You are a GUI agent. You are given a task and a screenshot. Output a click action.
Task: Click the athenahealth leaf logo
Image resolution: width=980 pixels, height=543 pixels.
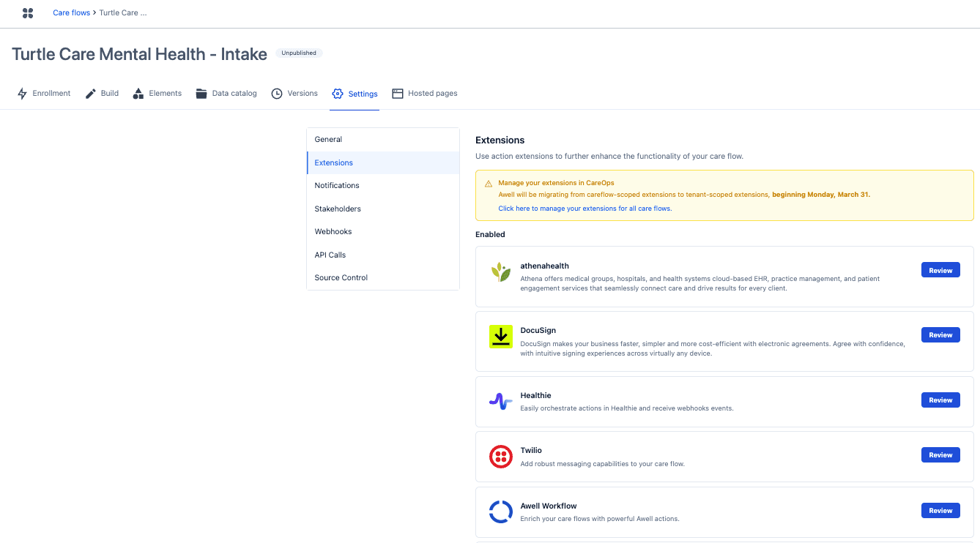501,272
